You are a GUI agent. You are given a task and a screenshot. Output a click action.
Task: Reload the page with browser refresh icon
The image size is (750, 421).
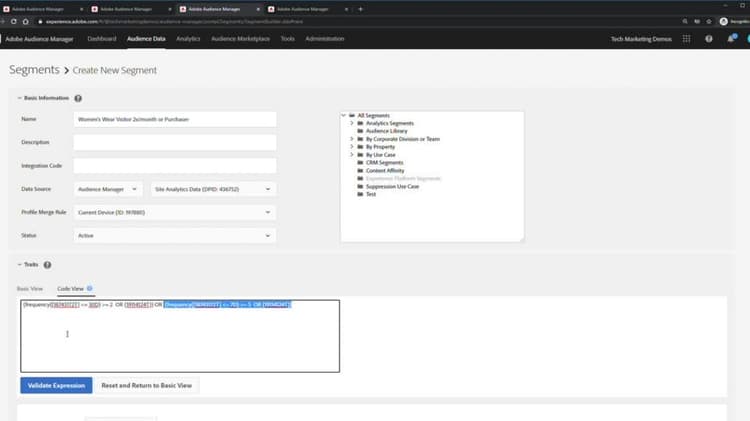pos(13,22)
